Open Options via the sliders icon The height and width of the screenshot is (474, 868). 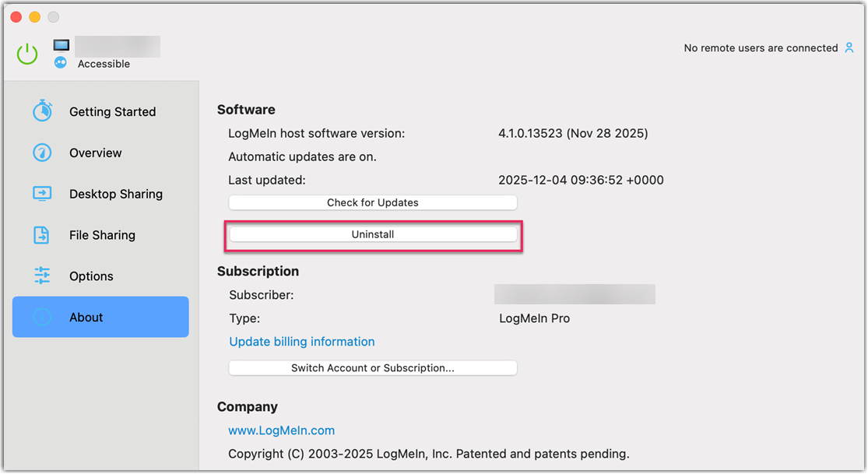pos(43,276)
